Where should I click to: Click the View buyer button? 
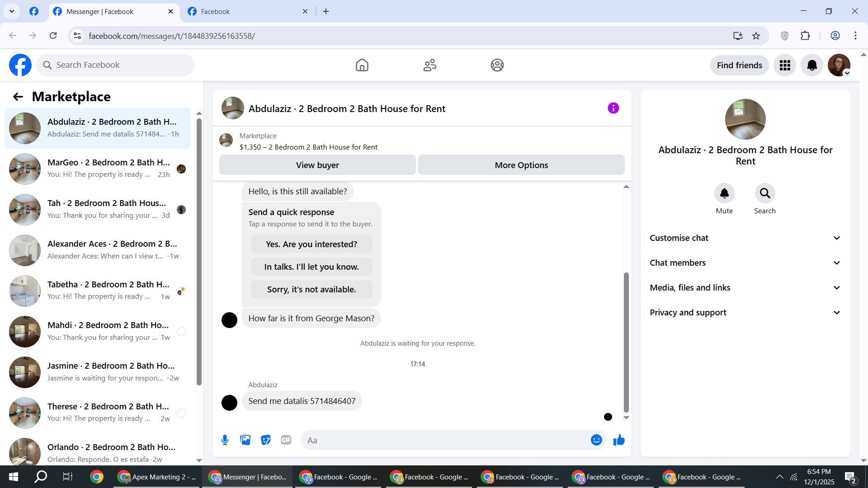317,165
